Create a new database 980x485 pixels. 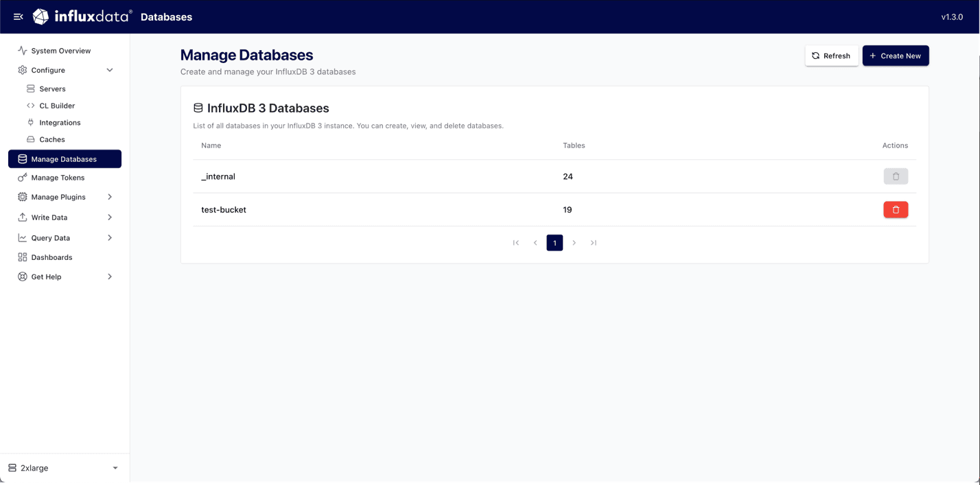click(896, 56)
